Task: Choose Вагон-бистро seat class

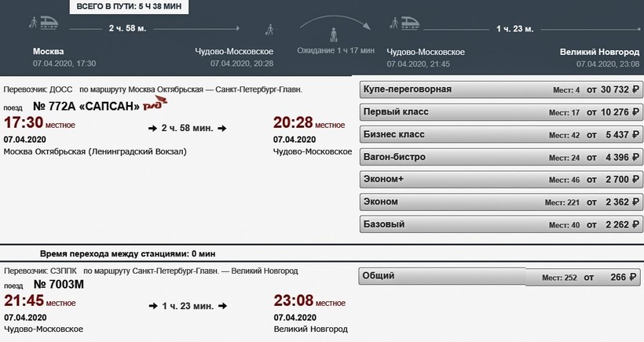Action: click(501, 157)
